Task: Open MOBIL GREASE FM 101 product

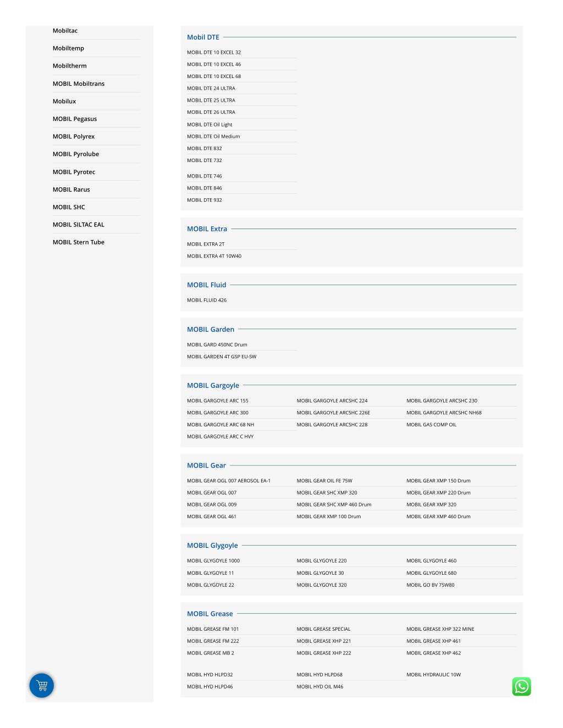Action: point(213,629)
